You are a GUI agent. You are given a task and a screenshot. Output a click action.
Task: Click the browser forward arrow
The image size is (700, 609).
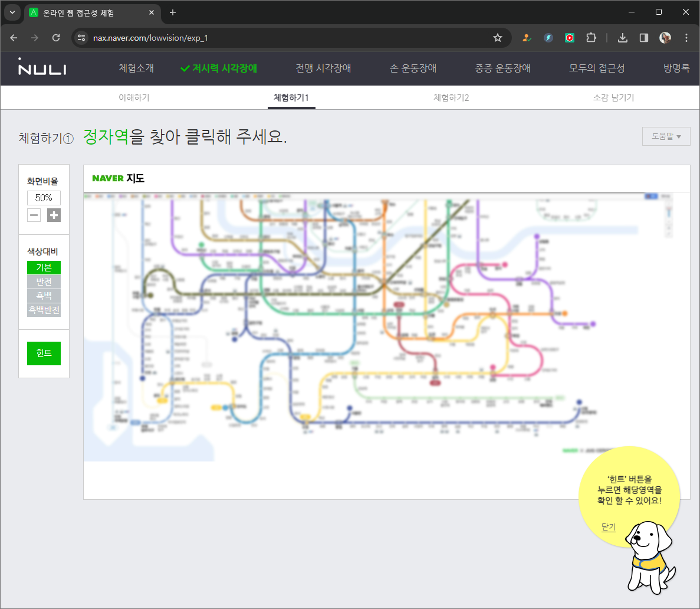[x=35, y=38]
